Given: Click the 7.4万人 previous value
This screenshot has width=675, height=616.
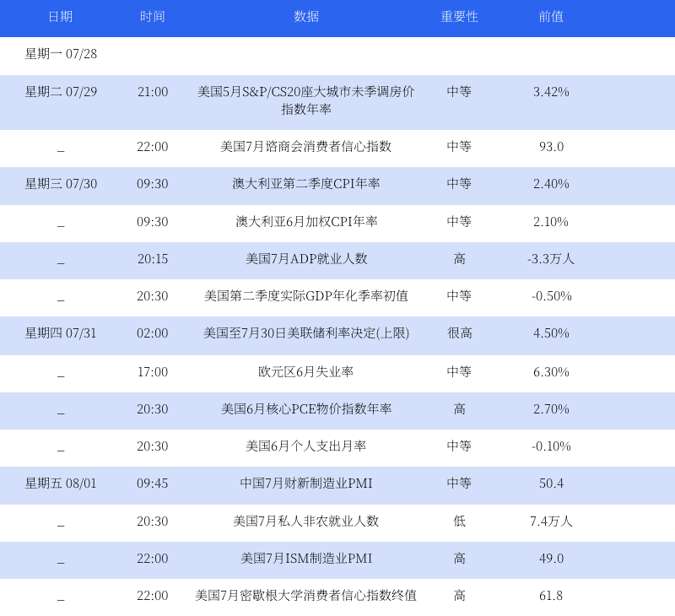Looking at the screenshot, I should (551, 521).
